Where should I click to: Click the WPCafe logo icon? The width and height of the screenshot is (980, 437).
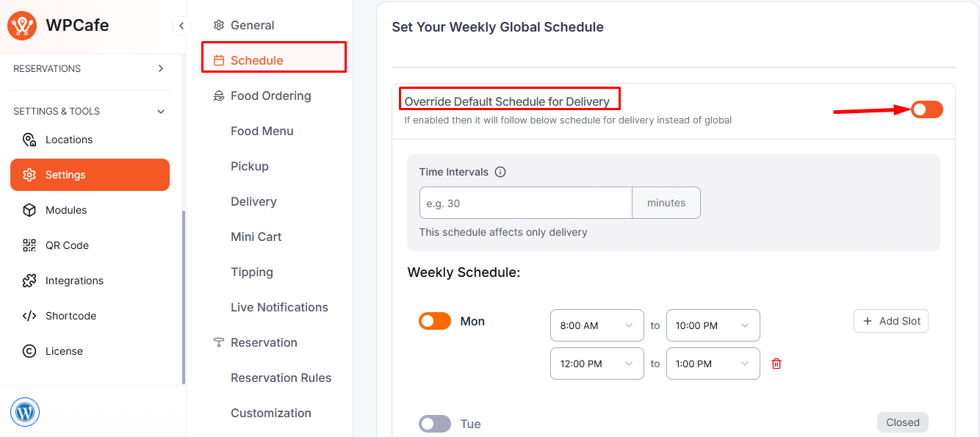(x=22, y=26)
